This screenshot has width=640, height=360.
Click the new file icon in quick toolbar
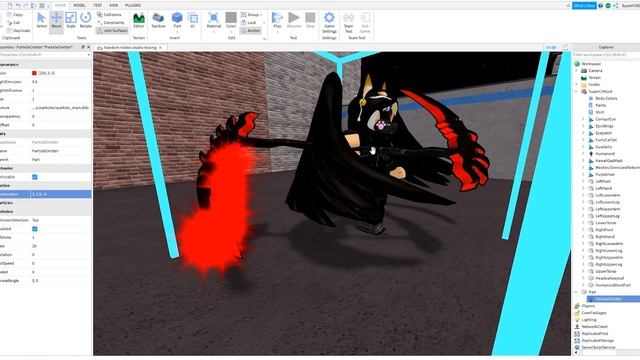point(10,6)
